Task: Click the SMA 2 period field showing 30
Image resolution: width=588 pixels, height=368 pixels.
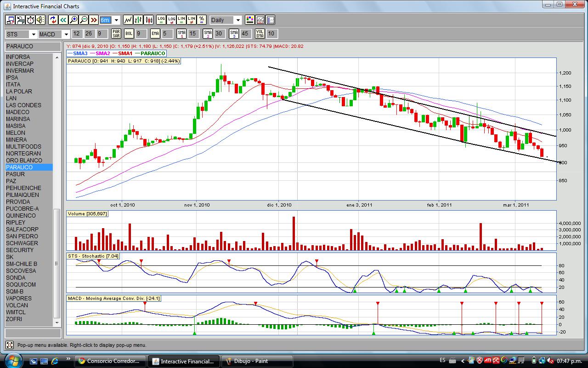Action: [x=219, y=34]
